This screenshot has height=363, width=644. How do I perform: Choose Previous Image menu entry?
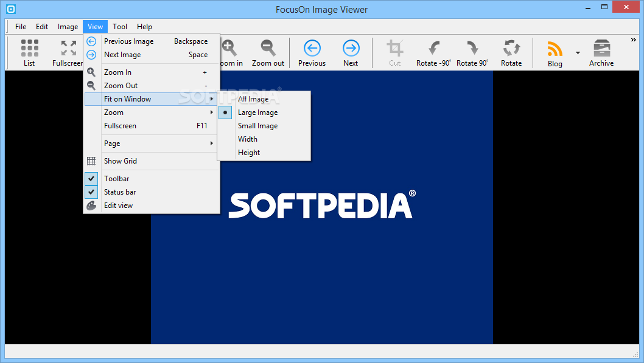(x=151, y=41)
